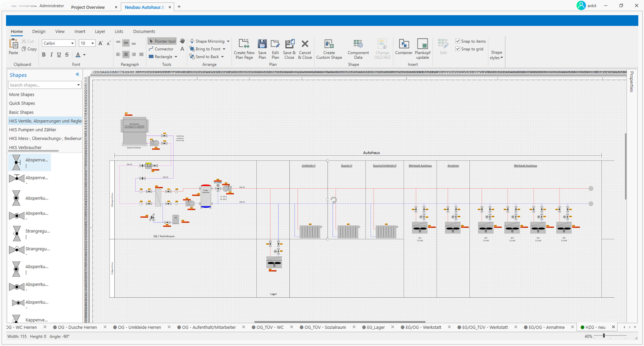
Task: Select the Pan hand tool
Action: [x=182, y=41]
